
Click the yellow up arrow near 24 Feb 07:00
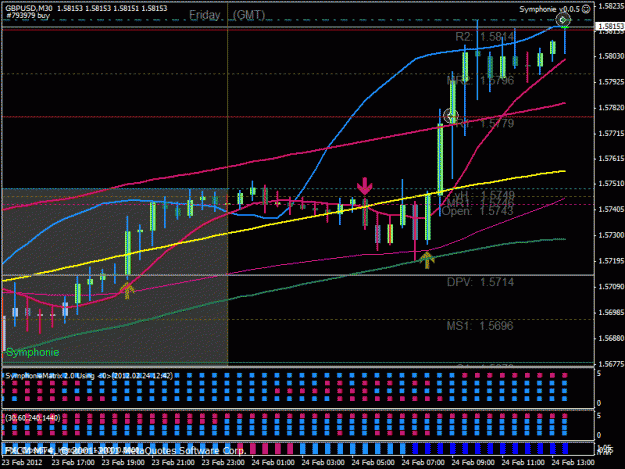[427, 260]
